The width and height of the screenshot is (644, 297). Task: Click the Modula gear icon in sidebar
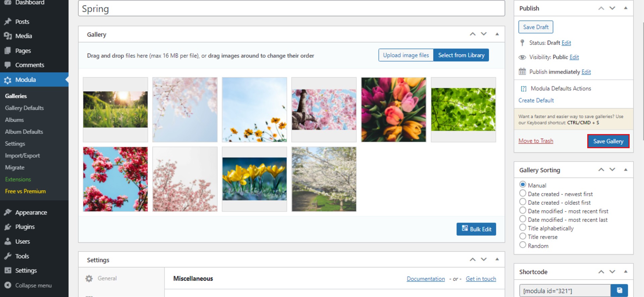point(8,80)
